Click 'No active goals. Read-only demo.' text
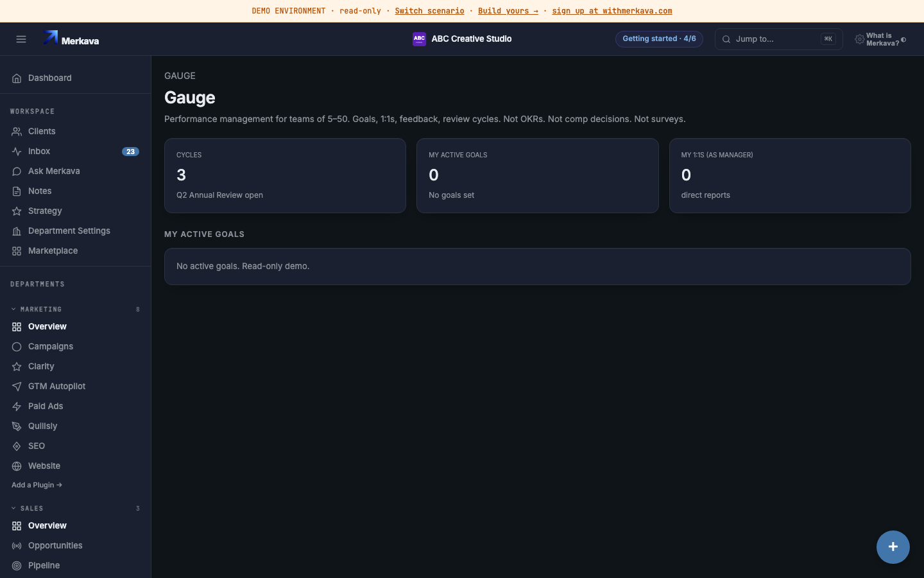This screenshot has height=578, width=924. tap(243, 267)
